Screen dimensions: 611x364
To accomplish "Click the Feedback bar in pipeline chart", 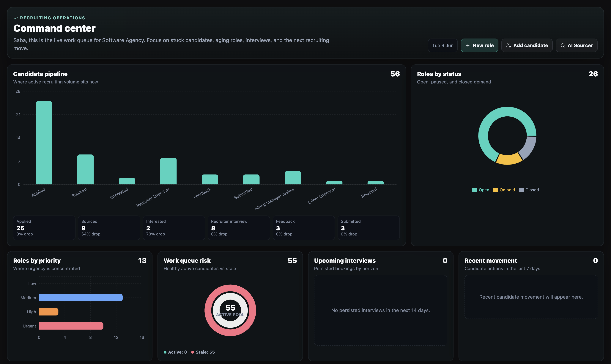I will [210, 180].
